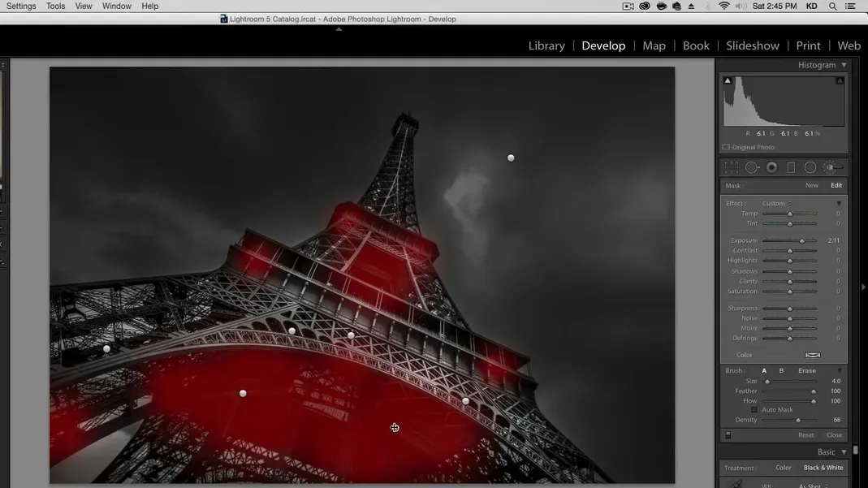
Task: Open the Color swatch picker
Action: tap(812, 355)
